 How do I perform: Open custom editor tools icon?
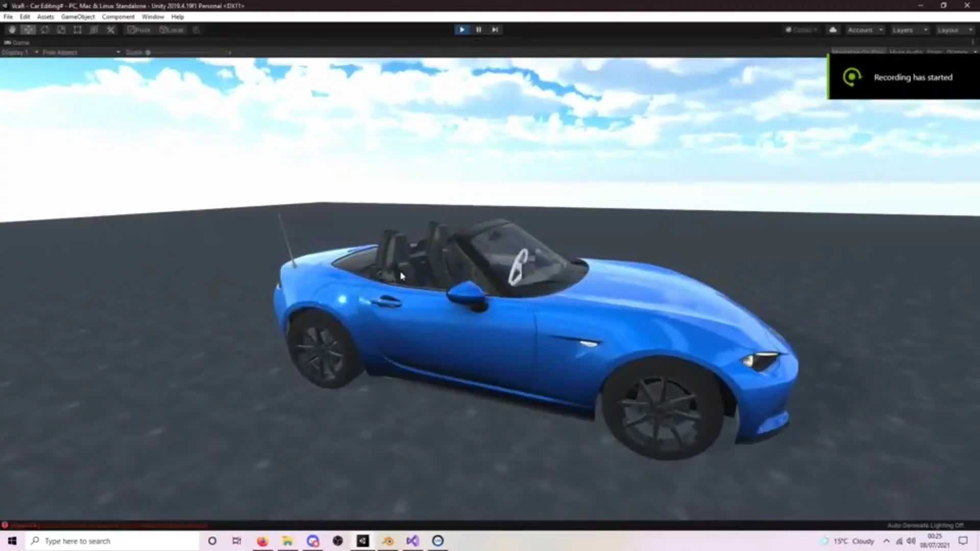click(x=111, y=30)
